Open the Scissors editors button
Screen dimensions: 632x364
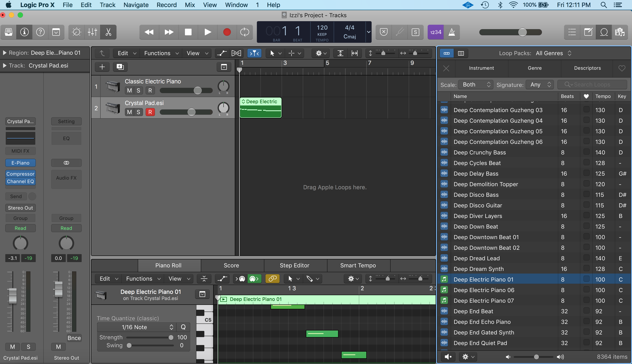[x=108, y=32]
